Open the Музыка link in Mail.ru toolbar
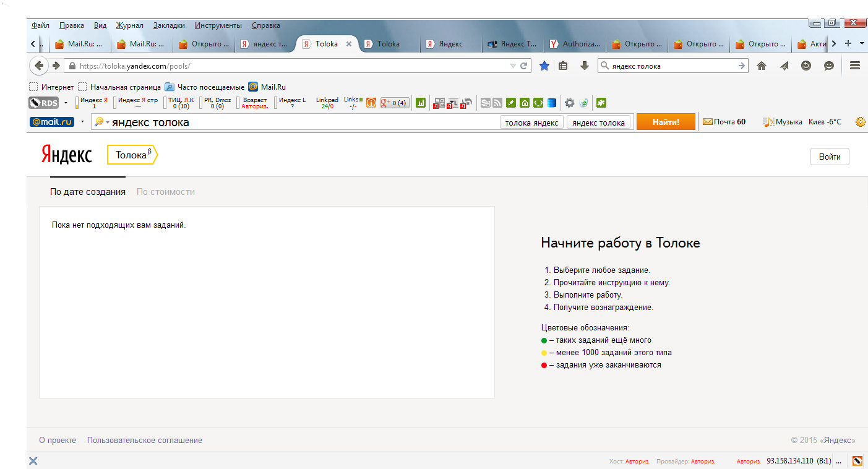This screenshot has height=469, width=868. click(783, 122)
